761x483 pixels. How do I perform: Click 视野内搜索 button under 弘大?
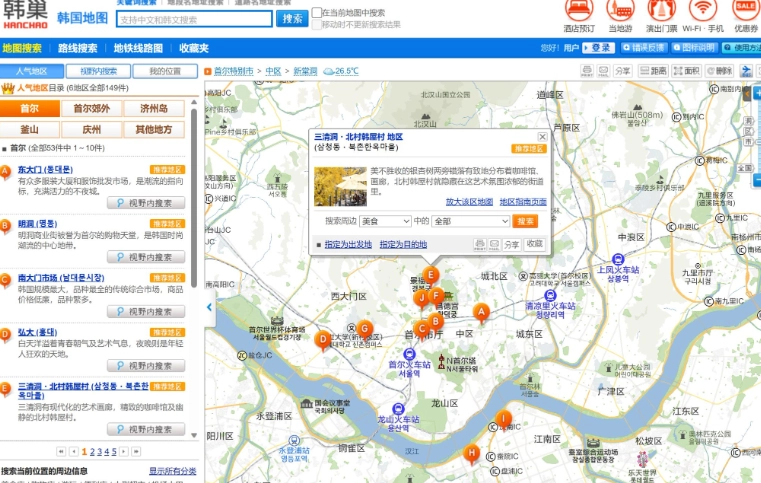click(x=146, y=366)
